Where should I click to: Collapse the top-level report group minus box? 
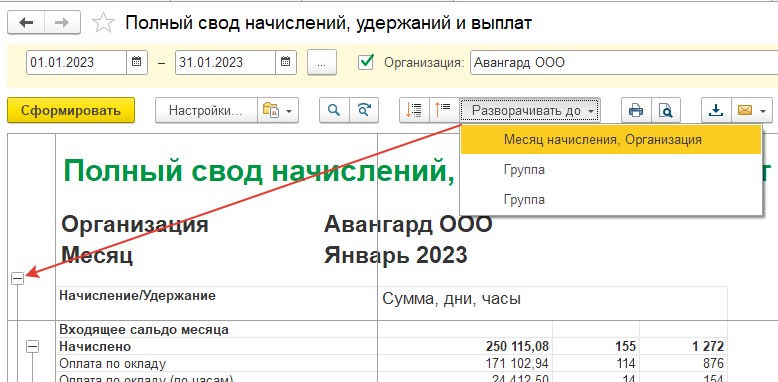[x=17, y=279]
